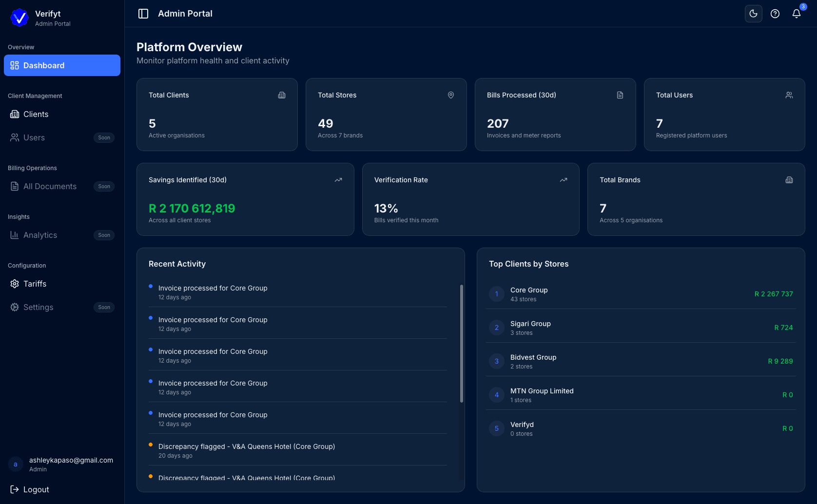Click document icon on Bills Processed card

tap(620, 95)
